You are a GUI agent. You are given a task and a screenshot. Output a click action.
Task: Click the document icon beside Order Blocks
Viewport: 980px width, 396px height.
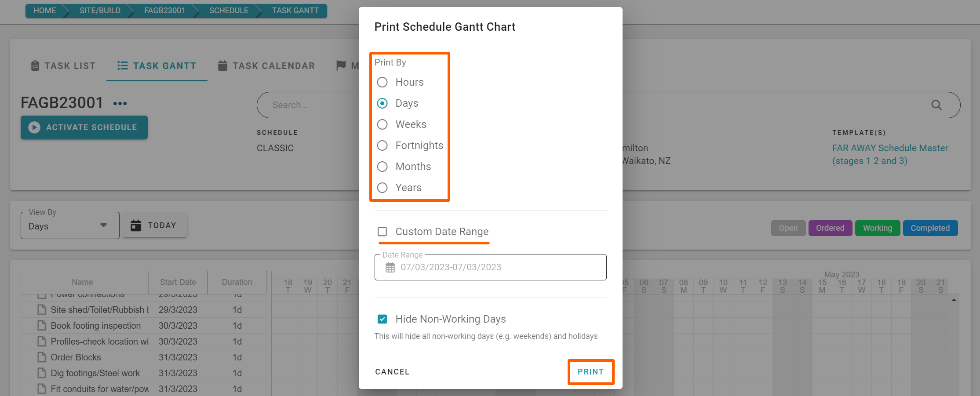coord(42,357)
